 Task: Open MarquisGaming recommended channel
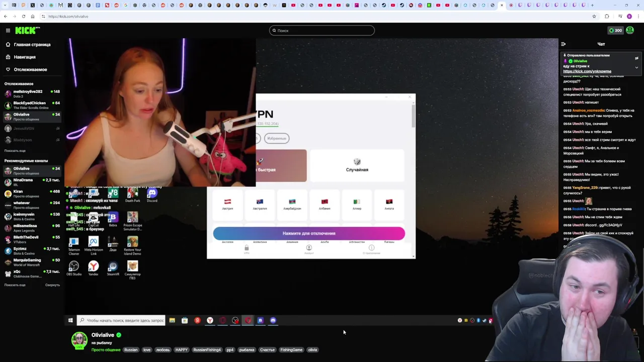(x=32, y=262)
